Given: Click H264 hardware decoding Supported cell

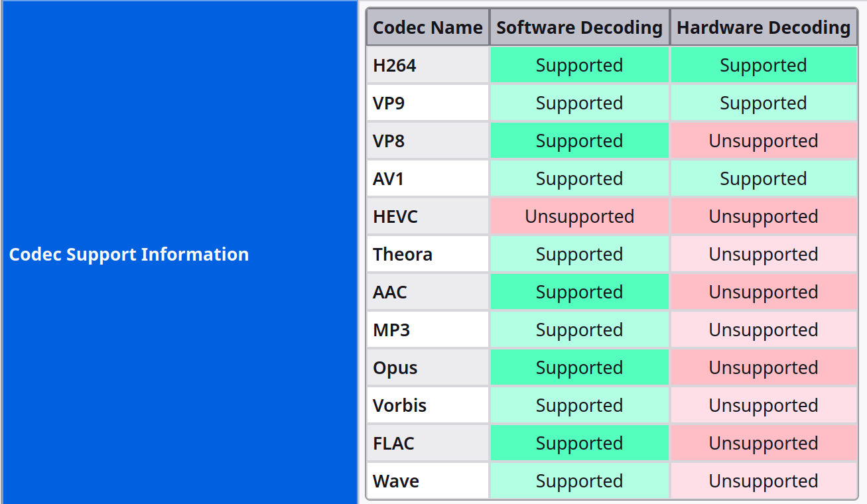Looking at the screenshot, I should tap(763, 66).
